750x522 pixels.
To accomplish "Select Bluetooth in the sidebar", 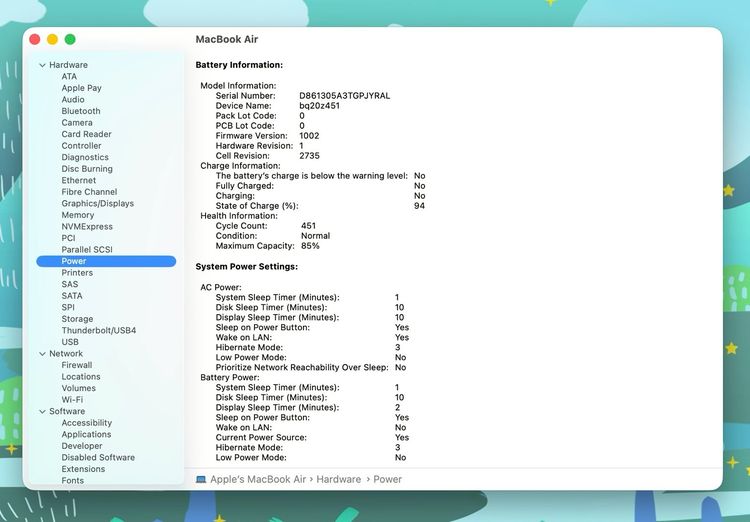I will [x=81, y=111].
